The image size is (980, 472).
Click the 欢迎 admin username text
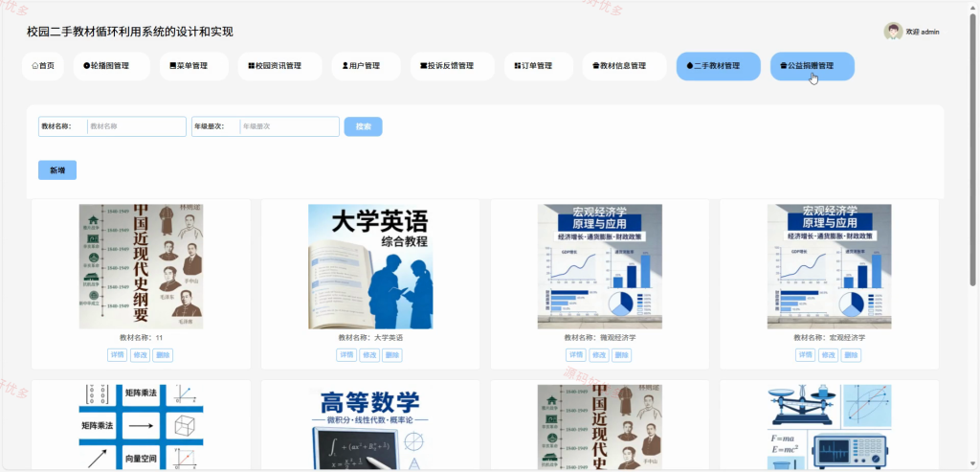click(923, 32)
